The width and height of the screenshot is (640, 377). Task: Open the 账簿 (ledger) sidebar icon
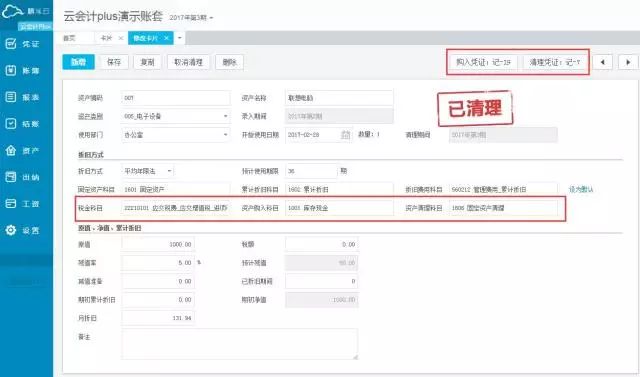11,70
